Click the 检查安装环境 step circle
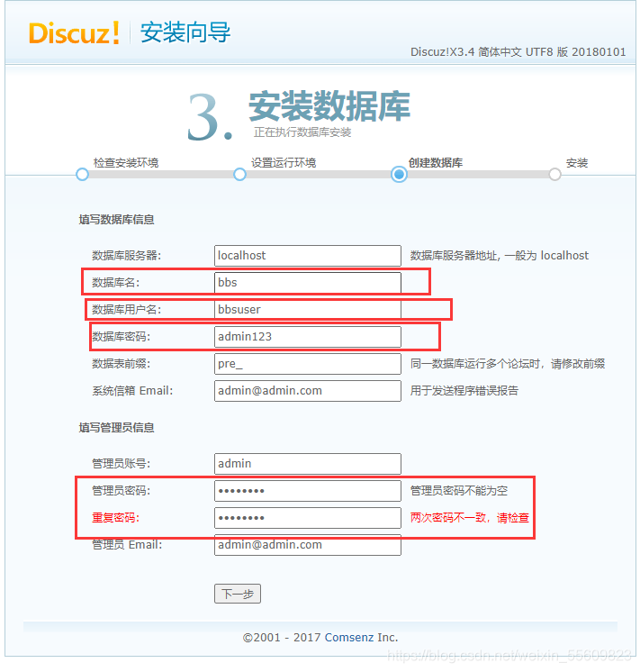This screenshot has width=640, height=672. pos(82,175)
